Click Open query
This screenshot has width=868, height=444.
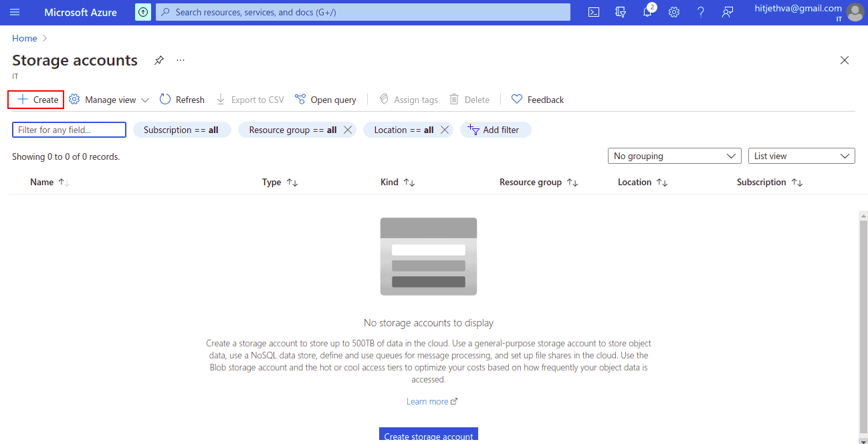[x=326, y=100]
